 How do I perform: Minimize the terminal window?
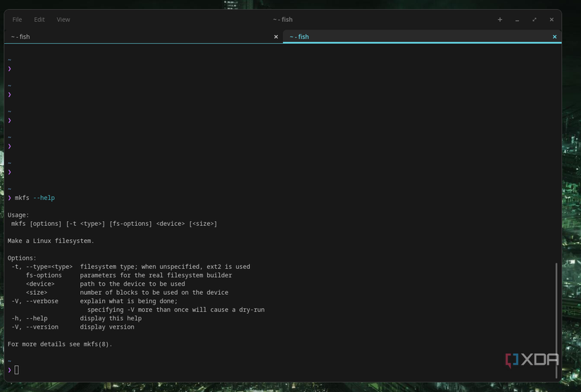517,20
